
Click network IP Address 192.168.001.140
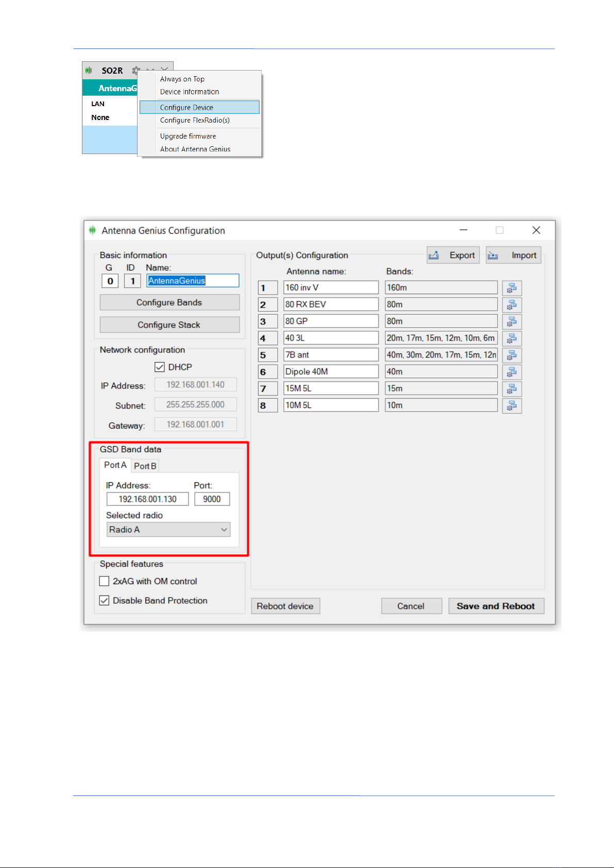(x=195, y=385)
